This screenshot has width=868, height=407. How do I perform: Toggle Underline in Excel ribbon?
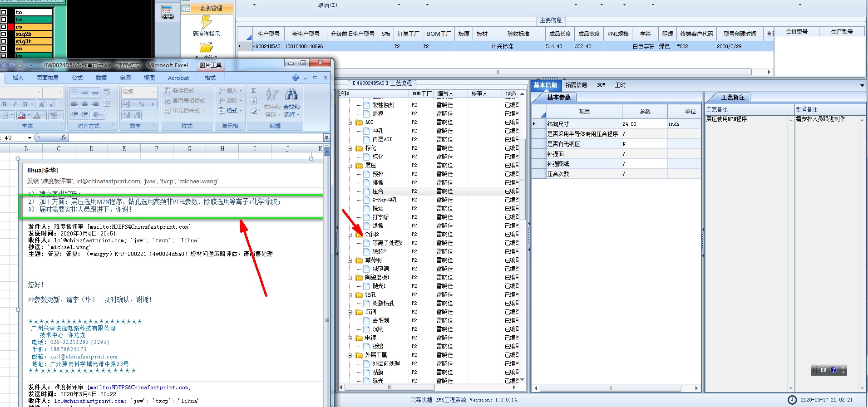(x=25, y=104)
